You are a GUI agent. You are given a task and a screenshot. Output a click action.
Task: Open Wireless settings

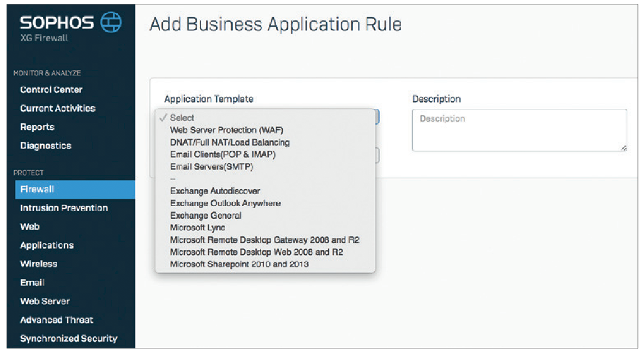(x=38, y=264)
